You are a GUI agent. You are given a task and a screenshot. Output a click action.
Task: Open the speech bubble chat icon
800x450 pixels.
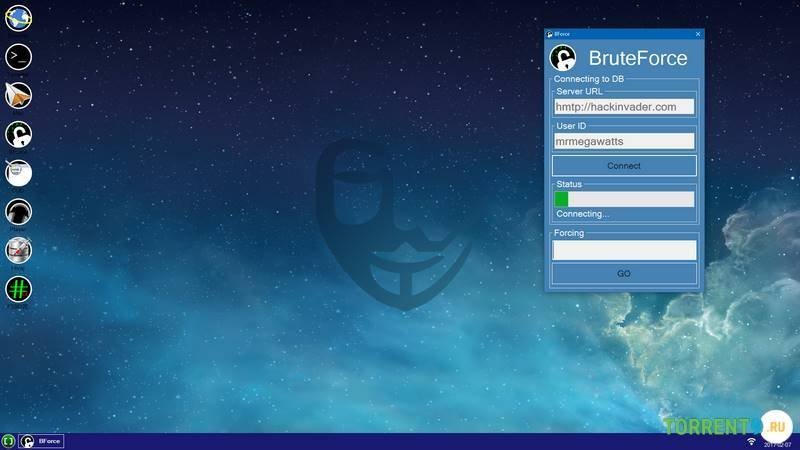click(x=18, y=172)
